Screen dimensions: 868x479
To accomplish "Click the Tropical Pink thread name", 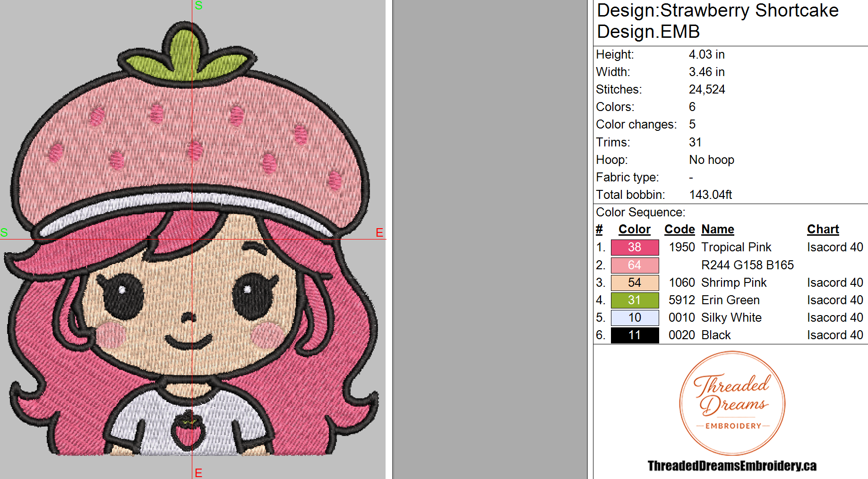I will 736,247.
